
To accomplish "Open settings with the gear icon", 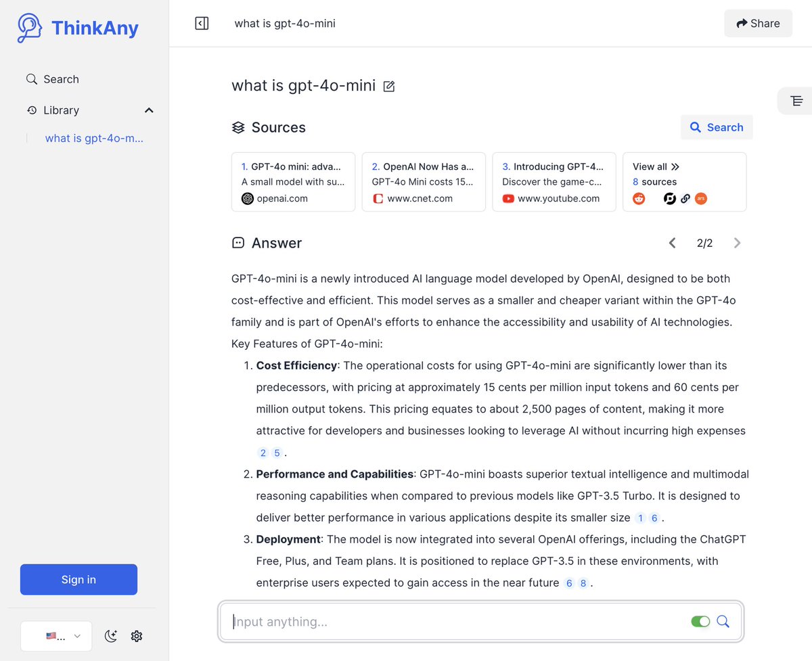I will 137,636.
